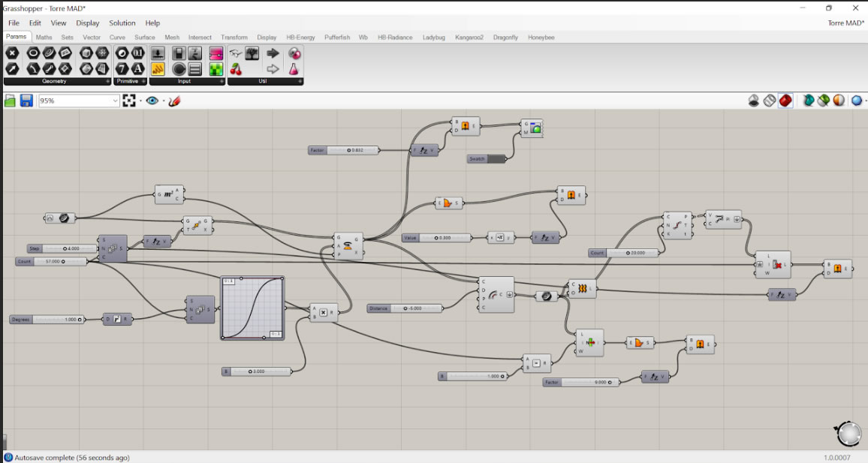Open the zoom level 95% dropdown
This screenshot has height=463, width=868.
coord(115,101)
